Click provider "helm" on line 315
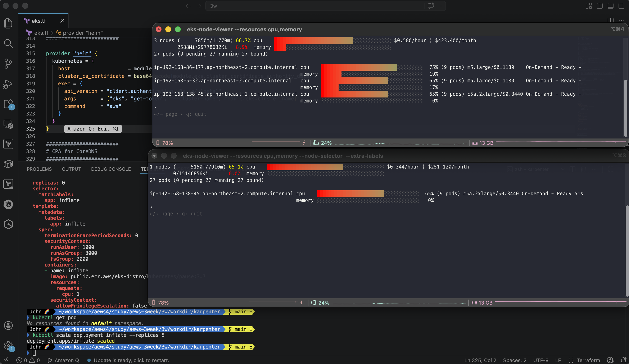 coord(71,53)
